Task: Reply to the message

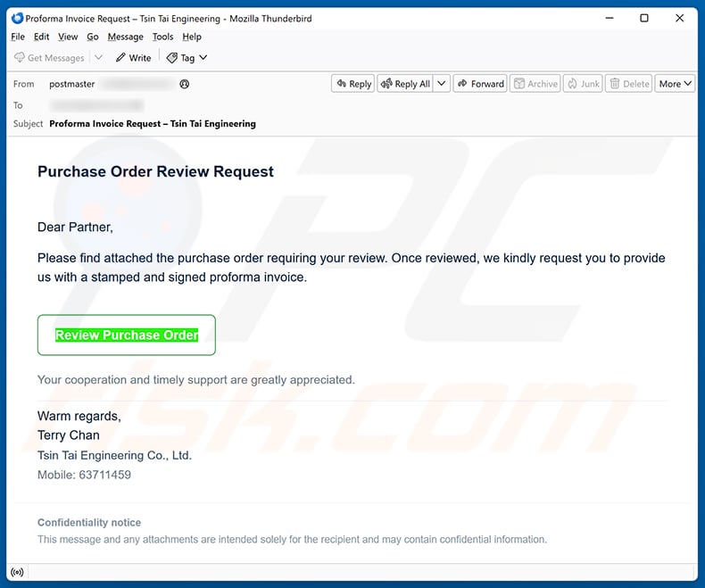Action: coord(353,84)
